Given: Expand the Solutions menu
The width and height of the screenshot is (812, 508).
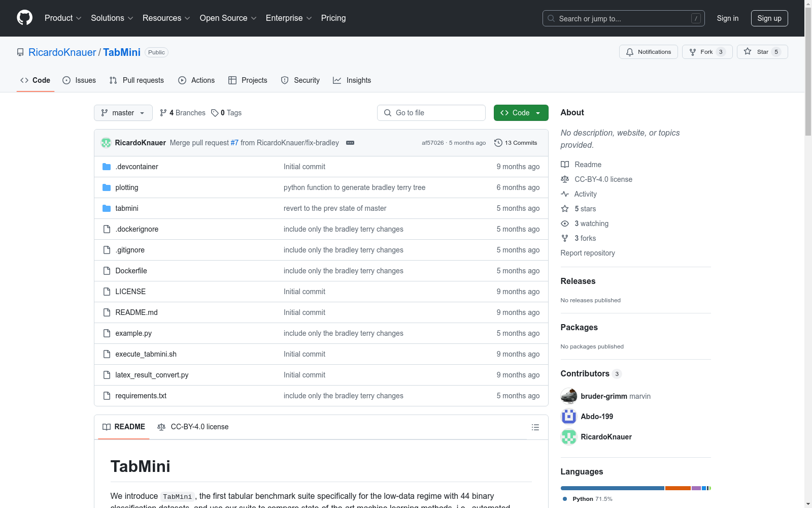Looking at the screenshot, I should (112, 18).
